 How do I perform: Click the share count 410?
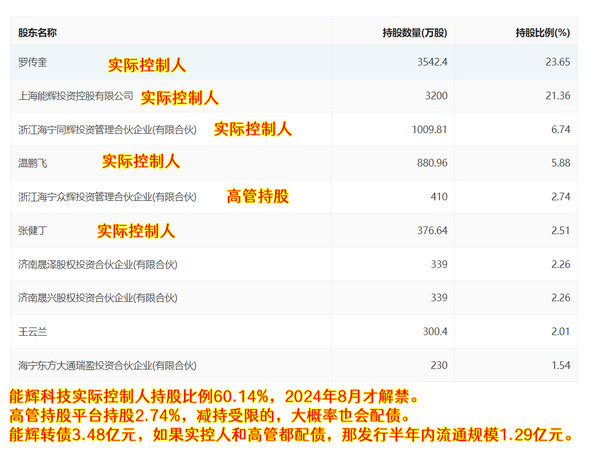point(439,197)
